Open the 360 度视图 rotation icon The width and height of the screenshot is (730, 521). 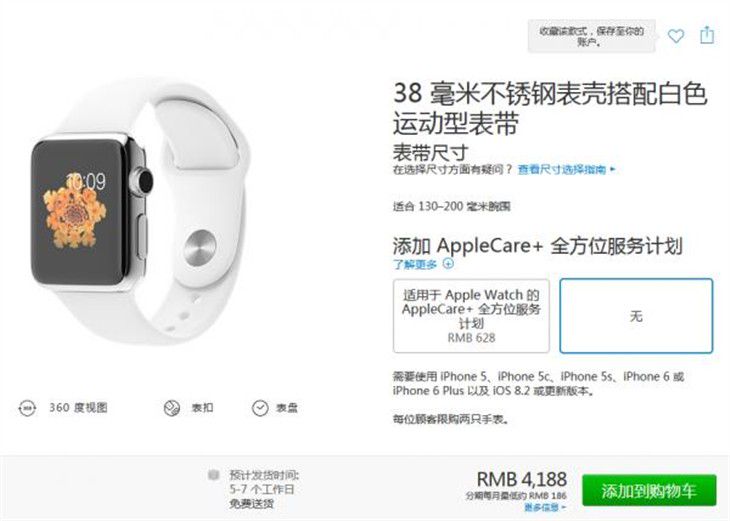coord(27,408)
